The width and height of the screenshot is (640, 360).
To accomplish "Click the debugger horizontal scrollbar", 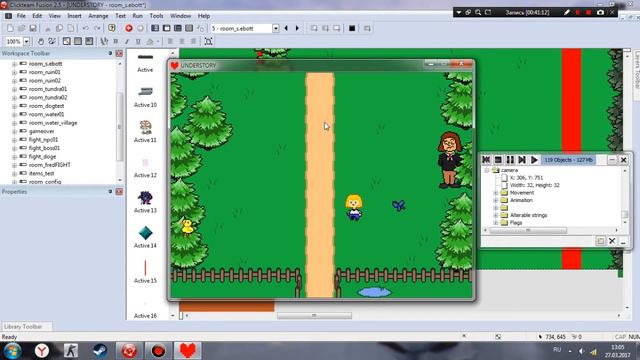I will [529, 231].
